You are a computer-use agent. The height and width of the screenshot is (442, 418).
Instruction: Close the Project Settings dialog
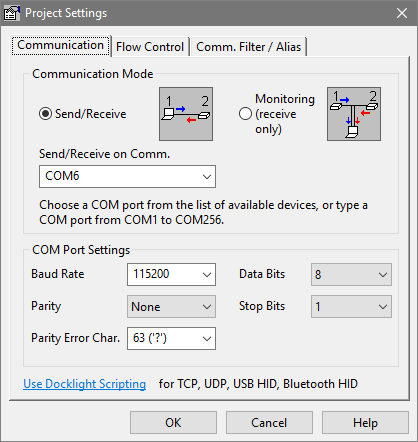(x=402, y=13)
